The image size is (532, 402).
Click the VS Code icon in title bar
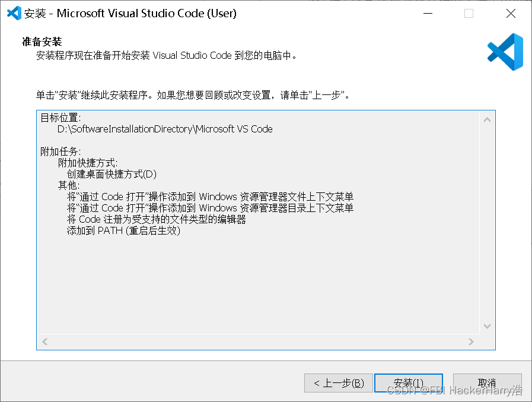14,13
